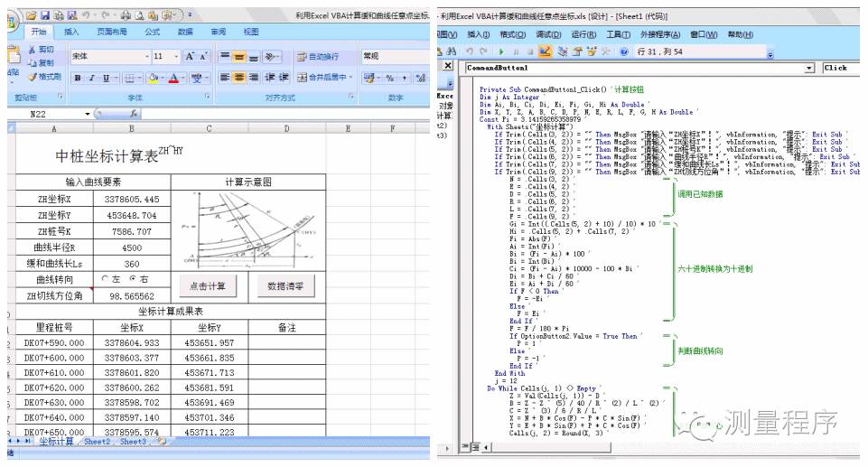Click the curve radius cell showing 4500
This screenshot has width=868, height=467.
(132, 248)
